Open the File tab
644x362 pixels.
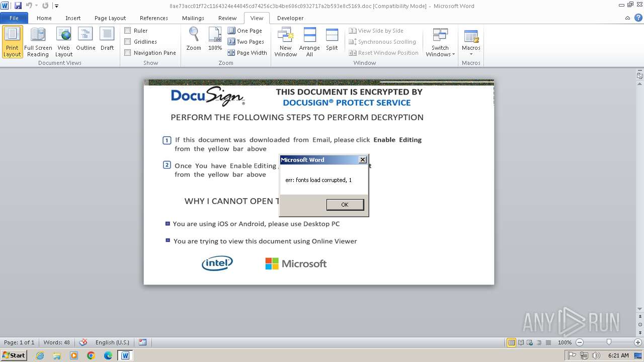tap(14, 18)
